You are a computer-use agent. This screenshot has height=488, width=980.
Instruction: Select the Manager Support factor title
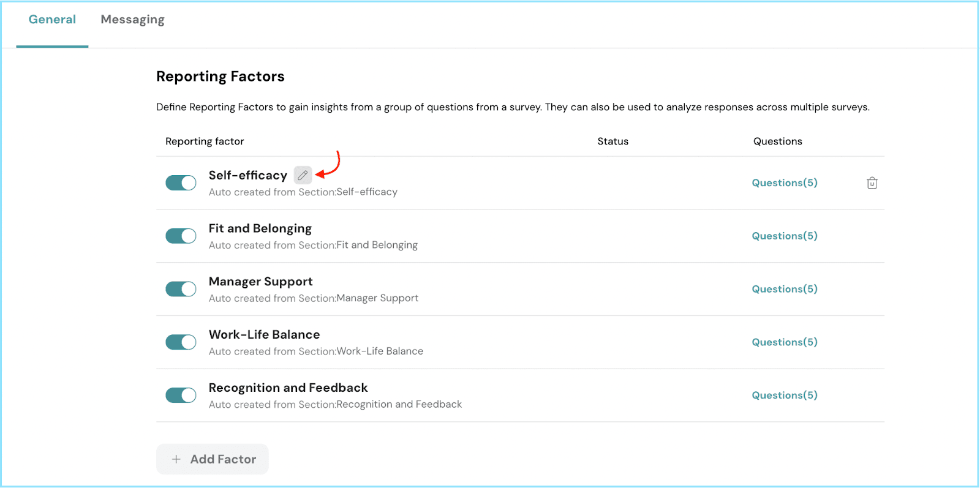point(260,282)
